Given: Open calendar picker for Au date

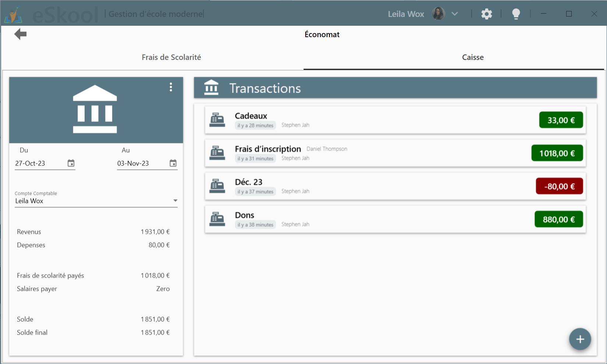Looking at the screenshot, I should click(173, 163).
